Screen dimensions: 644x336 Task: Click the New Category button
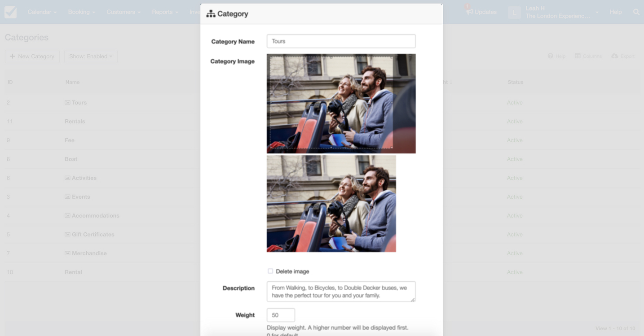coord(32,57)
